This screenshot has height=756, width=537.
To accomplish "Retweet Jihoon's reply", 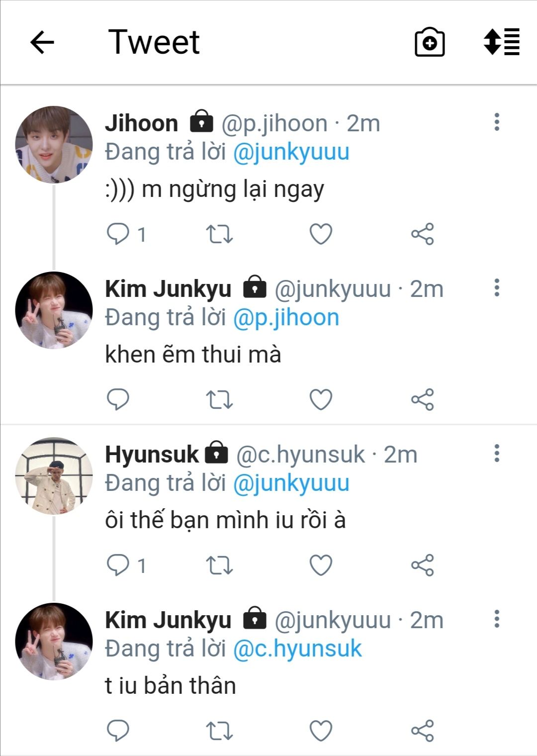I will pyautogui.click(x=219, y=234).
